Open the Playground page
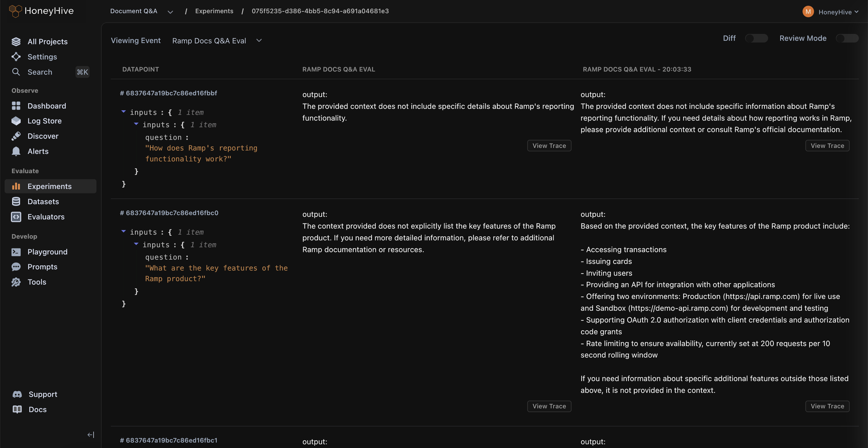Image resolution: width=868 pixels, height=448 pixels. pyautogui.click(x=47, y=252)
